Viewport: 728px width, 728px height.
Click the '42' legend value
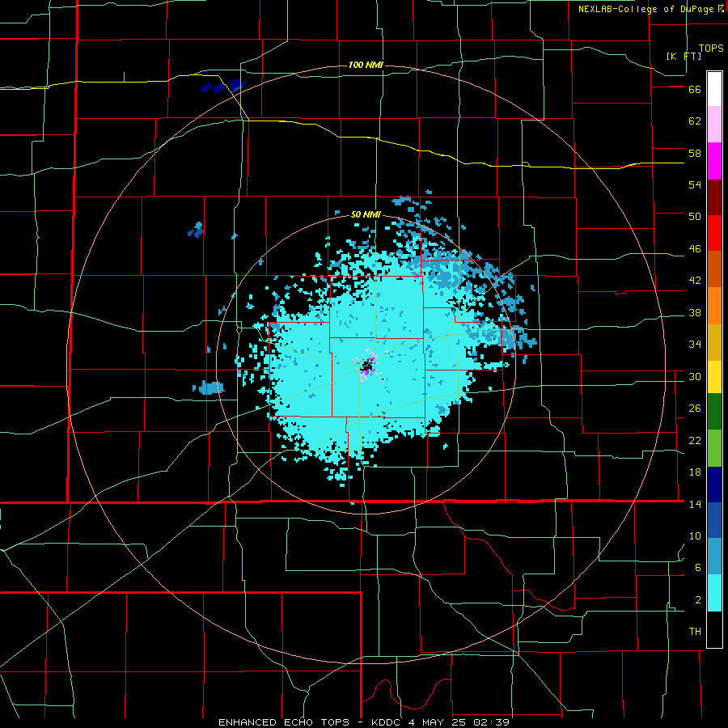695,280
